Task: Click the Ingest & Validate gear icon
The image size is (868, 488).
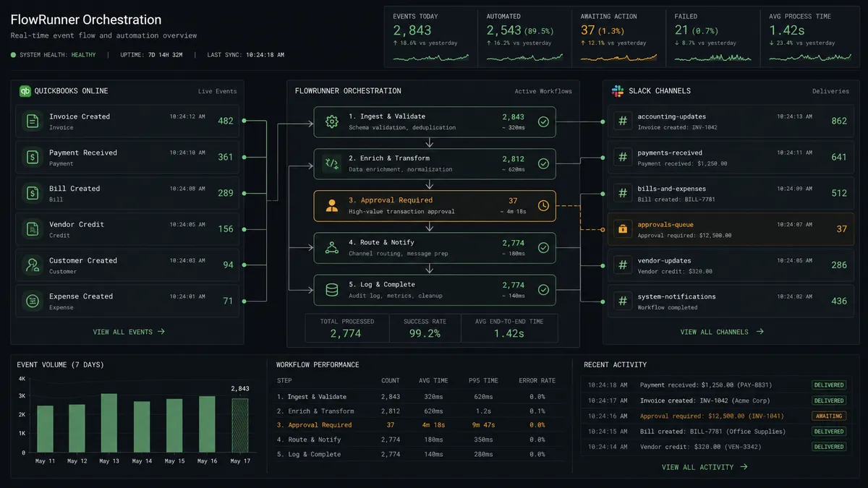Action: (332, 121)
